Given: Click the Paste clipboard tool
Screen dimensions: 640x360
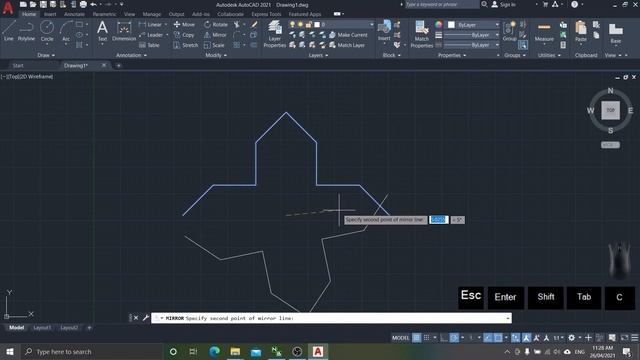Looking at the screenshot, I should (580, 32).
